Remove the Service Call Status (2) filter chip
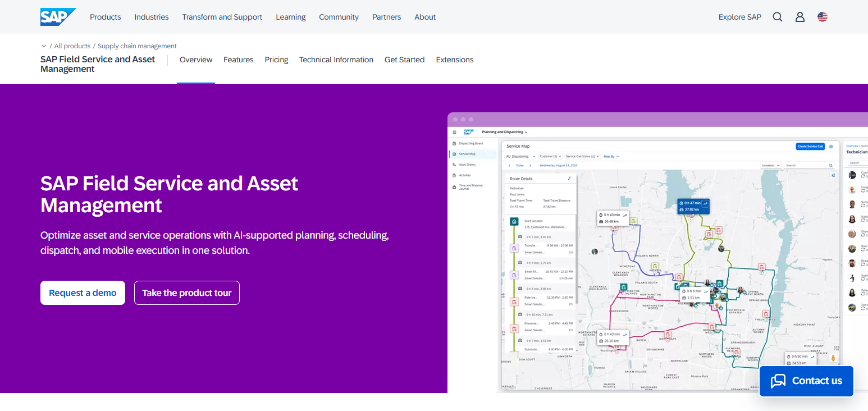Screen dimensions: 868x411 [597, 157]
